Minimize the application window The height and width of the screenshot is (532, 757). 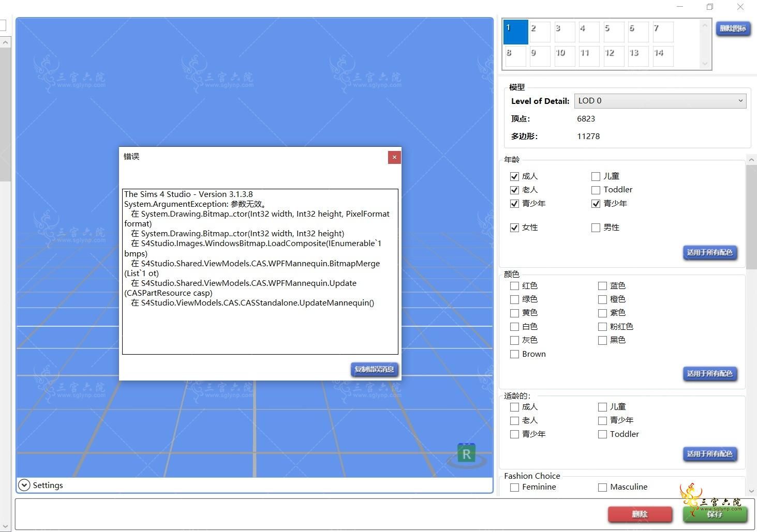(x=680, y=7)
